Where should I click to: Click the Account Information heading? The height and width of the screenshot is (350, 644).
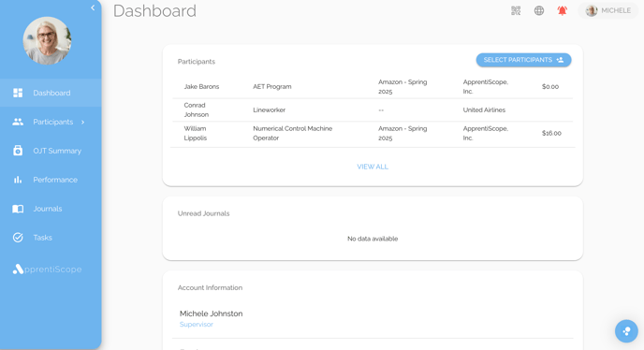210,287
